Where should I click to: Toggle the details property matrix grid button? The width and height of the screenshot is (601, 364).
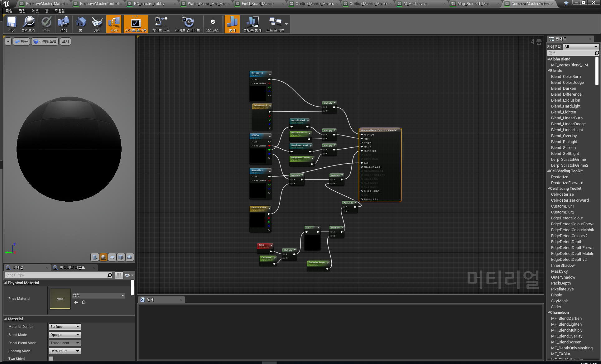[x=119, y=275]
